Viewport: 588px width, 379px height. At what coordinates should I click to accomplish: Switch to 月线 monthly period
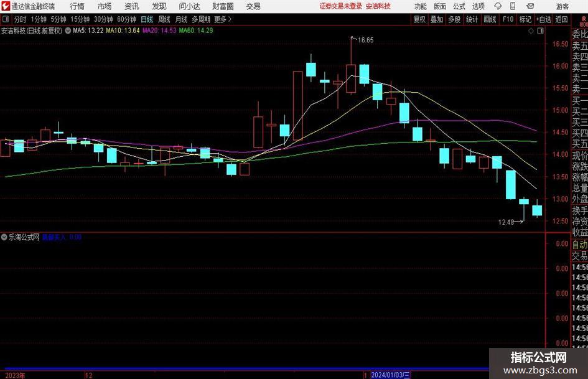[182, 19]
